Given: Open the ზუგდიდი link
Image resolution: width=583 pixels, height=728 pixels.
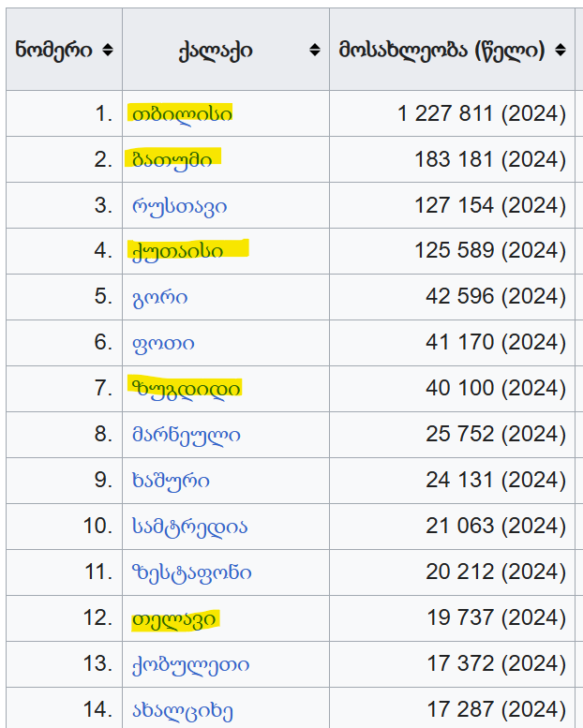Looking at the screenshot, I should pyautogui.click(x=187, y=389).
